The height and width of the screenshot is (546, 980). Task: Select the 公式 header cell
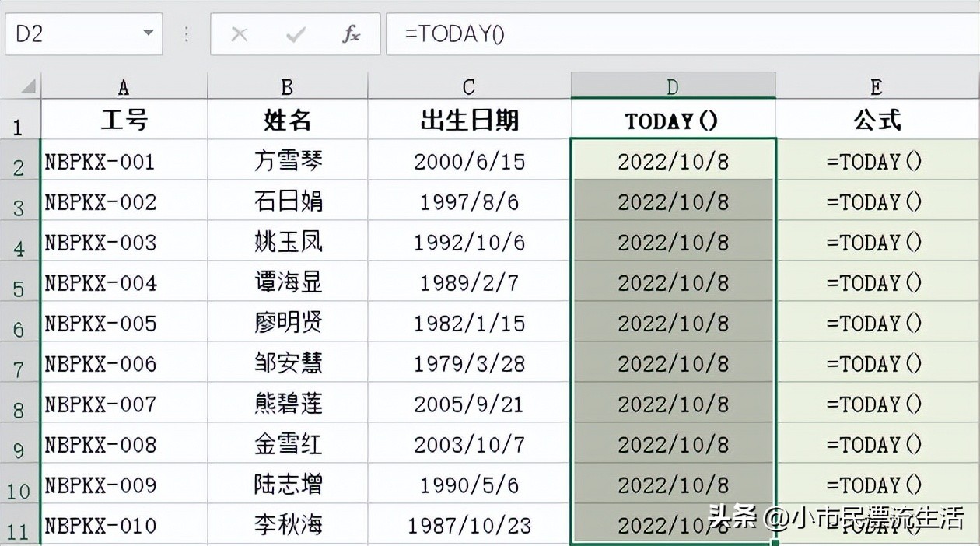coord(876,121)
